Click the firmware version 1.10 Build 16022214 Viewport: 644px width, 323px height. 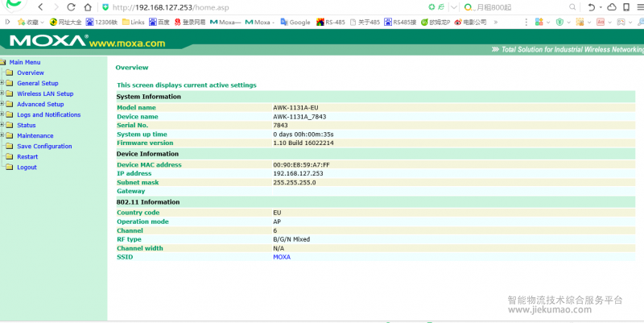click(x=303, y=143)
